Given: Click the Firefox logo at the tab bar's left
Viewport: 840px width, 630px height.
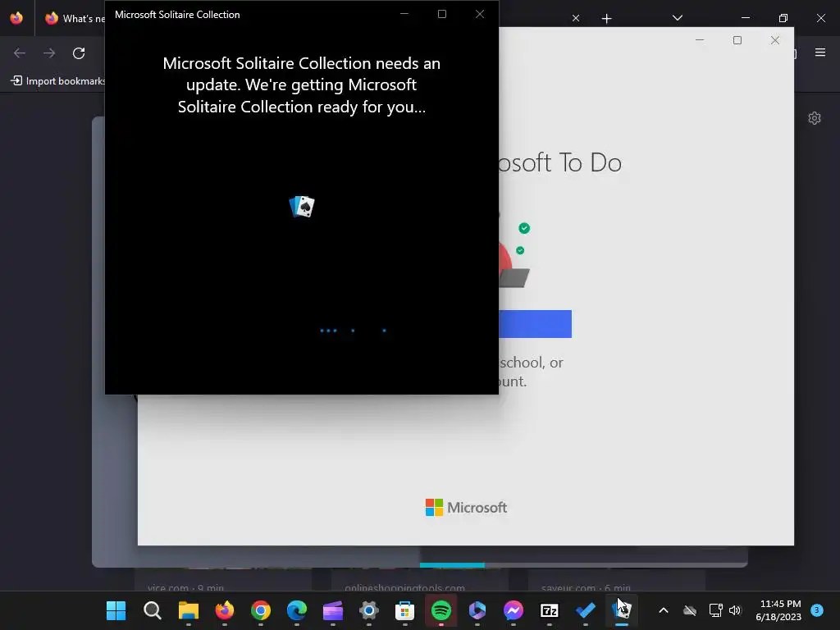Looking at the screenshot, I should tap(16, 18).
